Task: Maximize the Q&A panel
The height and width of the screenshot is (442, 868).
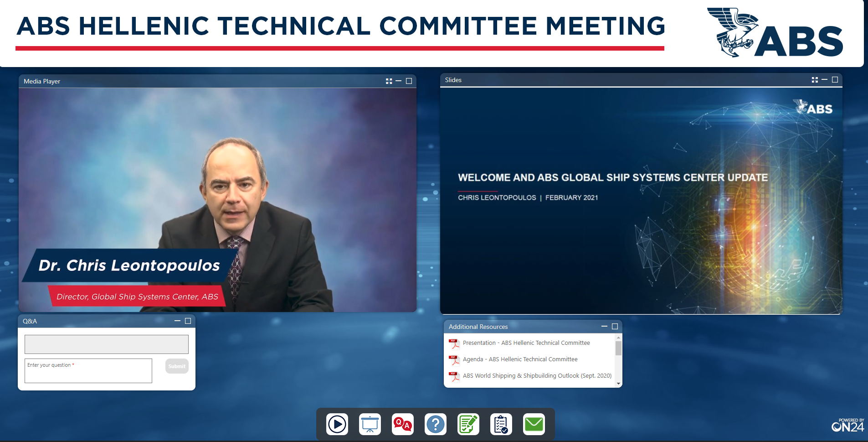Action: point(188,321)
